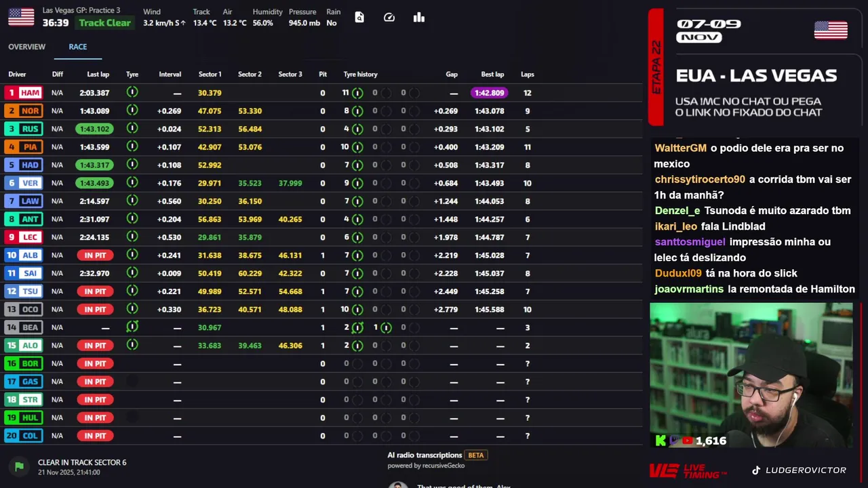The image size is (868, 488).
Task: Click the WaltterGM chat username
Action: [680, 148]
